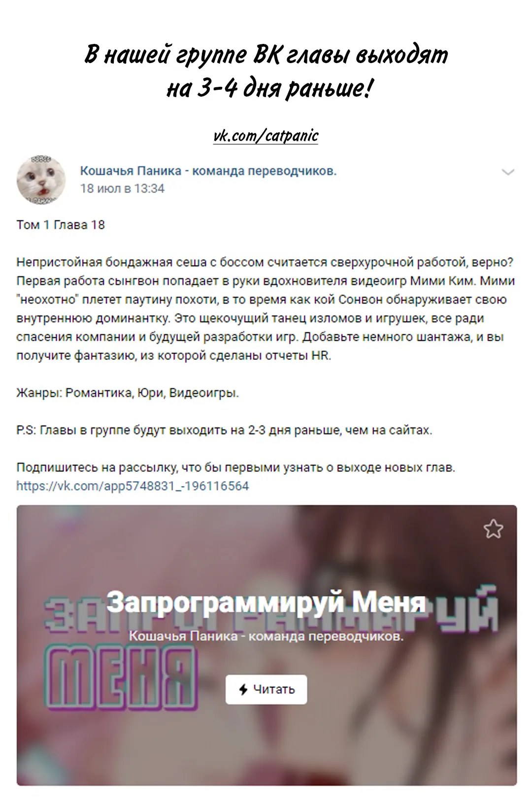The image size is (532, 810).
Task: Open the Кошачья Паника group name link
Action: pos(208,171)
